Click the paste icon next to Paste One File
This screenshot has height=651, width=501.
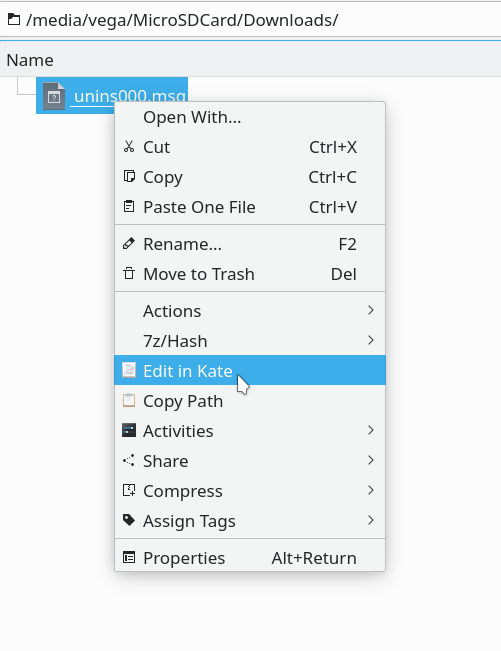pyautogui.click(x=129, y=206)
